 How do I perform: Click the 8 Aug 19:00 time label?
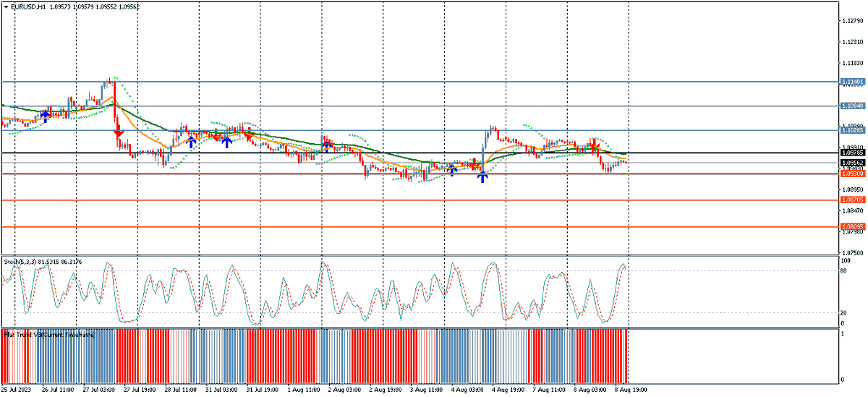point(632,390)
